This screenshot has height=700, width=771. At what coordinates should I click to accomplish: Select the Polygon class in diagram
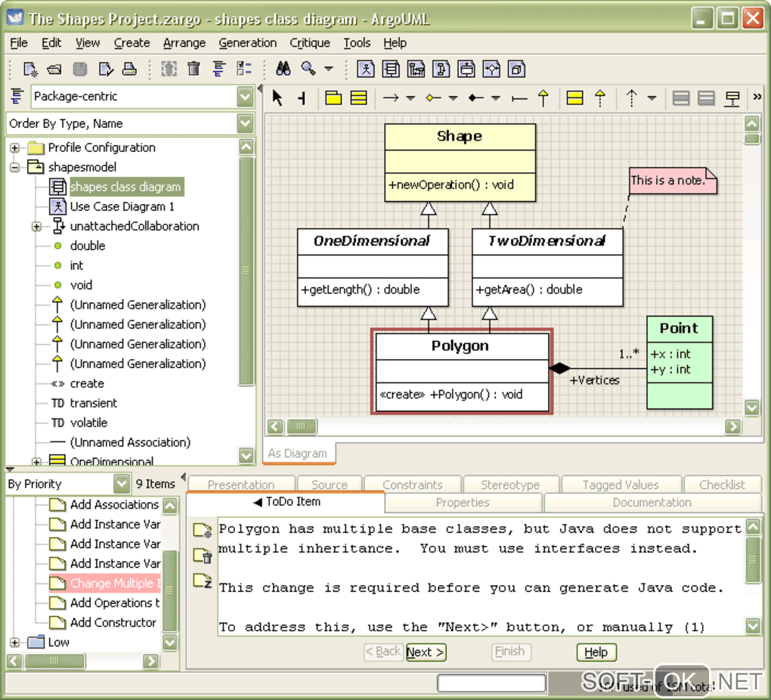[462, 372]
